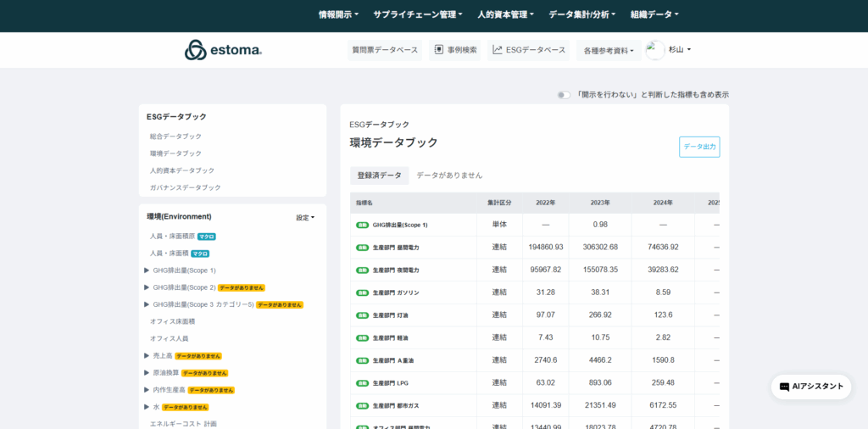868x429 pixels.
Task: Switch to the データがありません tab
Action: (449, 175)
